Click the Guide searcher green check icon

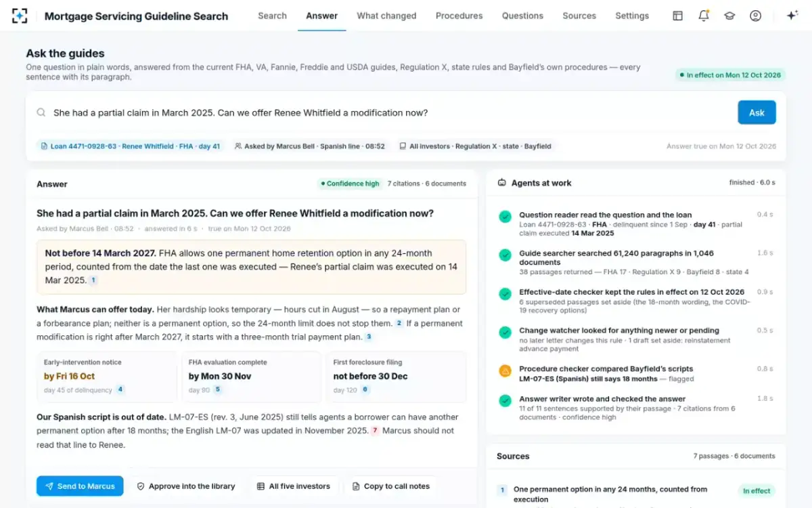coord(505,255)
